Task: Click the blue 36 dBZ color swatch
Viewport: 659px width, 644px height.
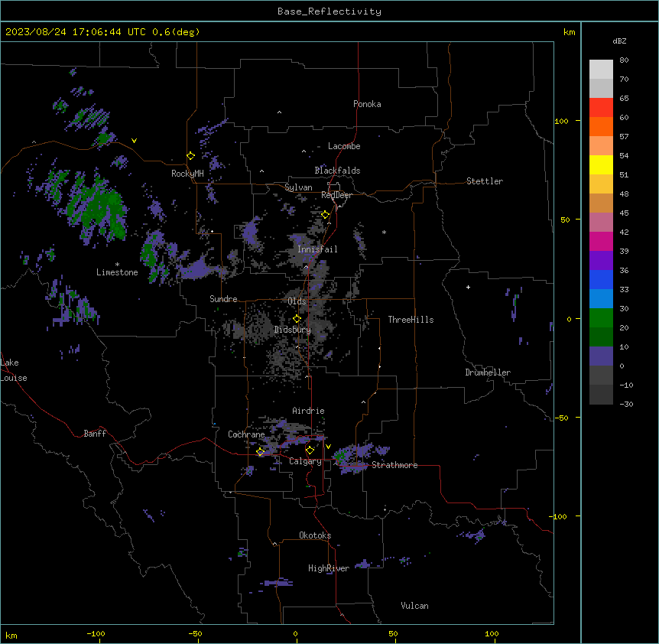Action: coord(602,279)
